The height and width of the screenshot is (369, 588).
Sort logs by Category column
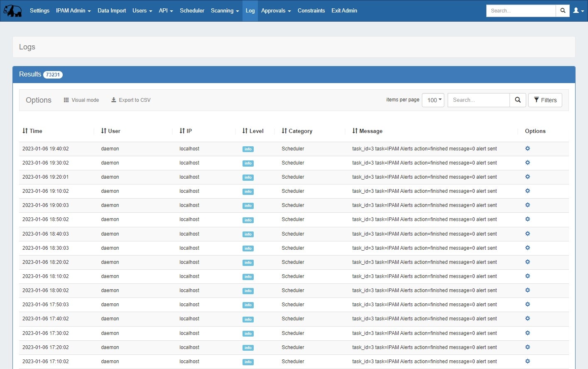tap(297, 131)
